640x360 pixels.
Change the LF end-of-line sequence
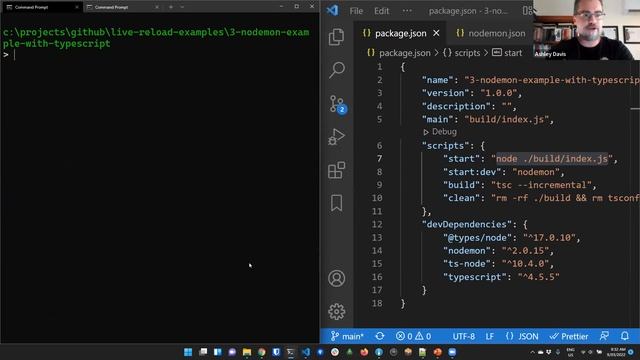tap(490, 336)
